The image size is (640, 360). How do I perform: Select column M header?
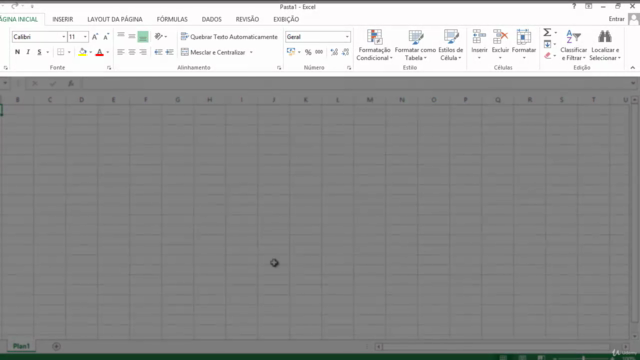[370, 100]
